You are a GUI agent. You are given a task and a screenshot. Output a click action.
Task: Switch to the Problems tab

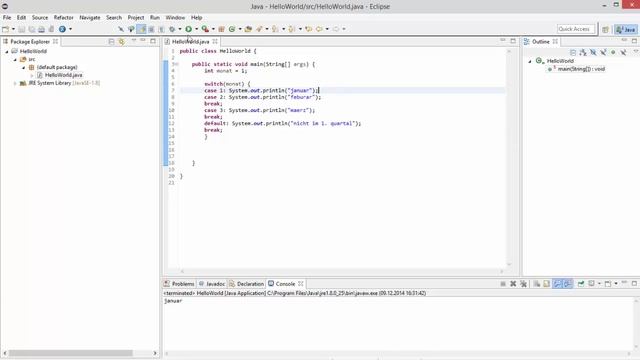click(x=179, y=284)
